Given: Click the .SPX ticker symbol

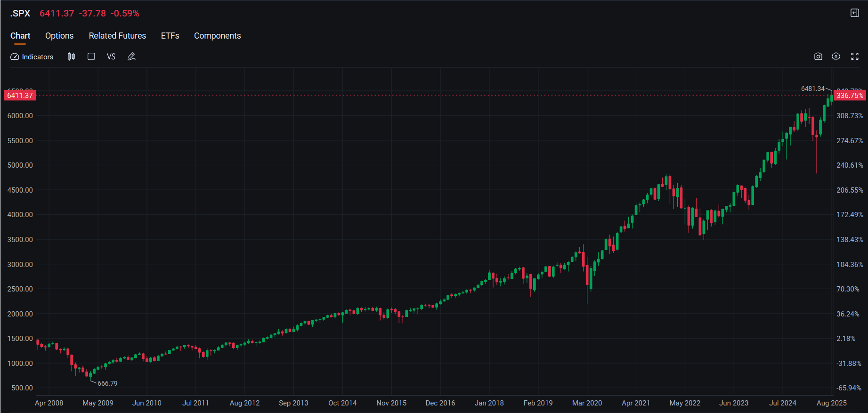Looking at the screenshot, I should tap(20, 13).
